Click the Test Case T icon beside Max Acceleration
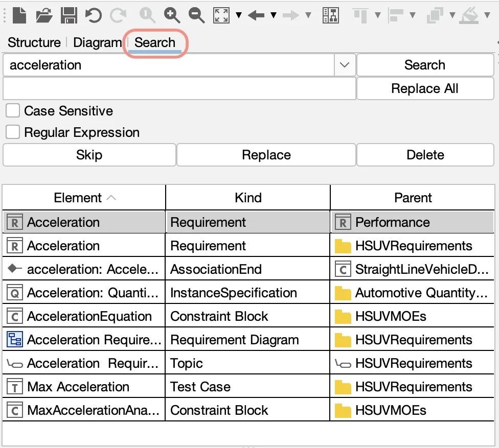Viewport: 499px width, 448px height. [x=15, y=387]
